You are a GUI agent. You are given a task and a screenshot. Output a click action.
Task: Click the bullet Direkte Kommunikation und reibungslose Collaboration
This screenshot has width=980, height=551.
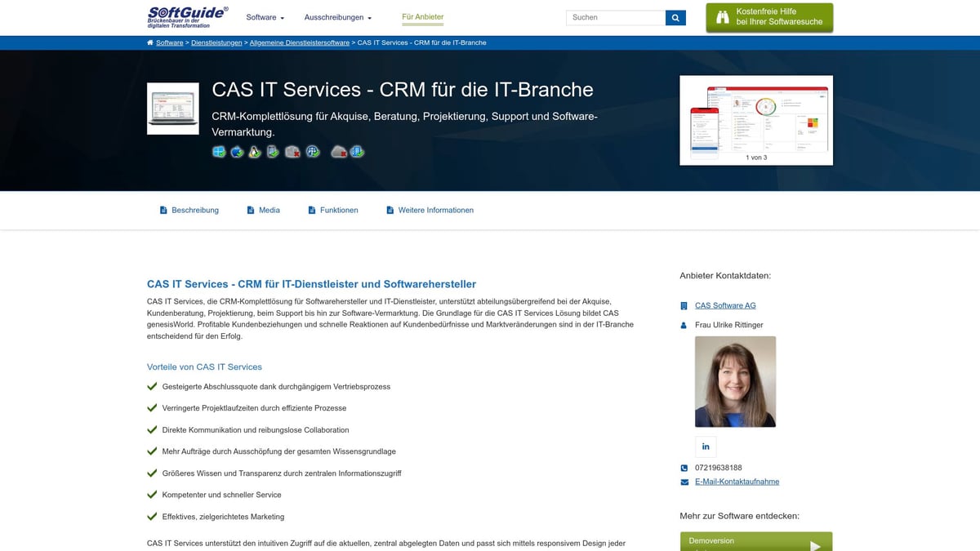tap(256, 429)
